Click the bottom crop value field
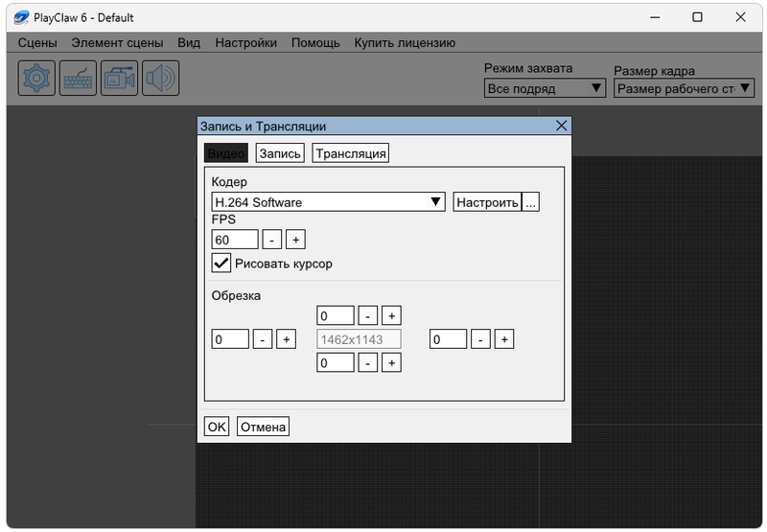Image resolution: width=767 pixels, height=532 pixels. [335, 363]
